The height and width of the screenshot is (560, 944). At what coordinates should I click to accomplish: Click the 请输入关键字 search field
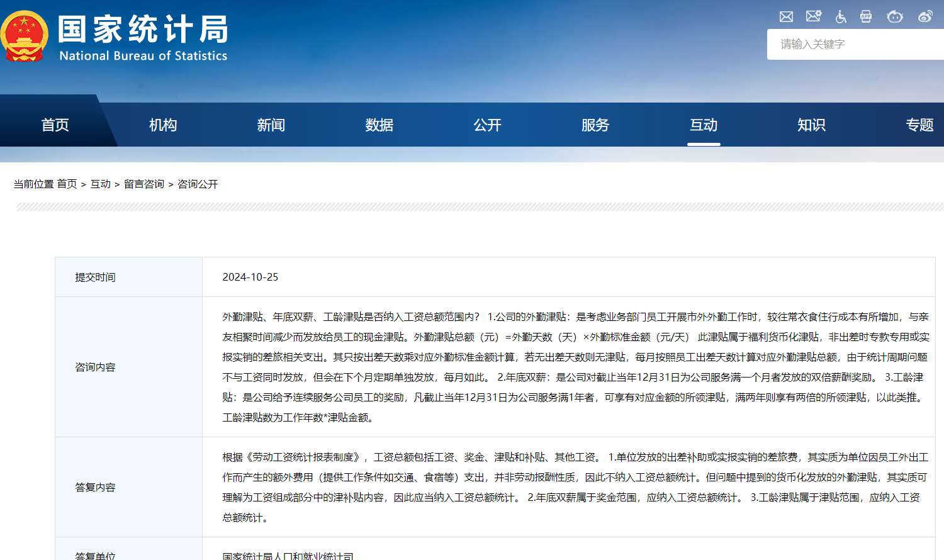coord(855,44)
